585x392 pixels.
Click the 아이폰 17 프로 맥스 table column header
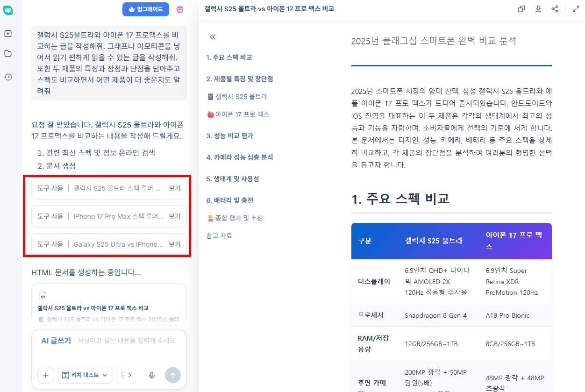514,241
